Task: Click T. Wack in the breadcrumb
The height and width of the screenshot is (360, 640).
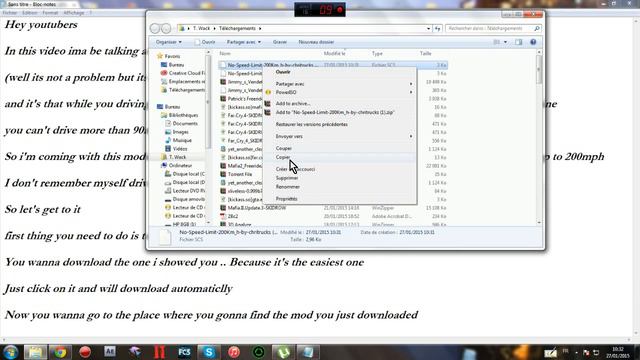Action: click(201, 29)
